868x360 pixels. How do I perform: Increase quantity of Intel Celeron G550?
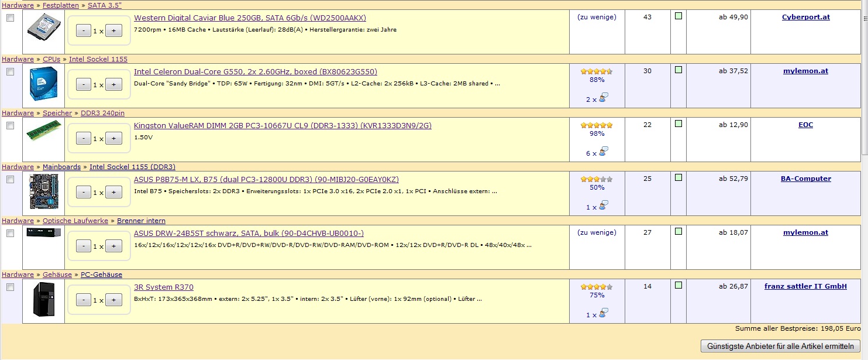click(x=113, y=84)
